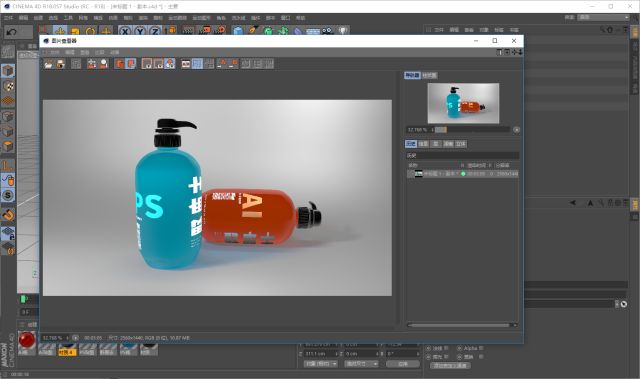Click the save image icon in Picture Viewer
The image size is (640, 379).
point(60,64)
